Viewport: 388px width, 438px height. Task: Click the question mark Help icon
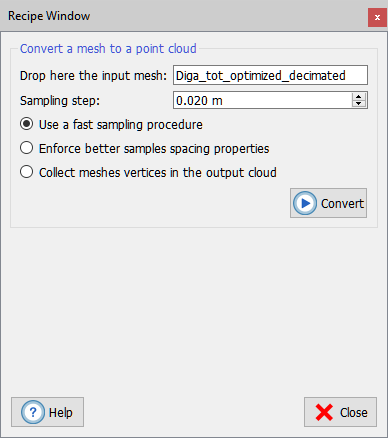(33, 412)
